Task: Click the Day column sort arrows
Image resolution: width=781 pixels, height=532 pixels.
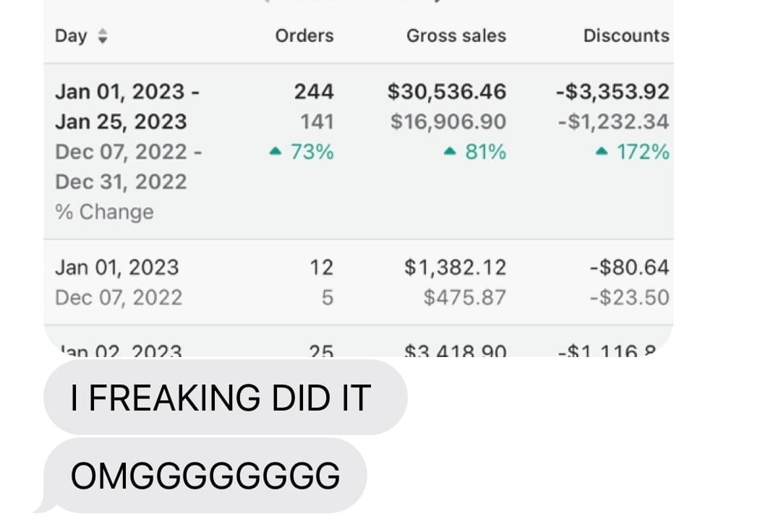Action: [102, 36]
